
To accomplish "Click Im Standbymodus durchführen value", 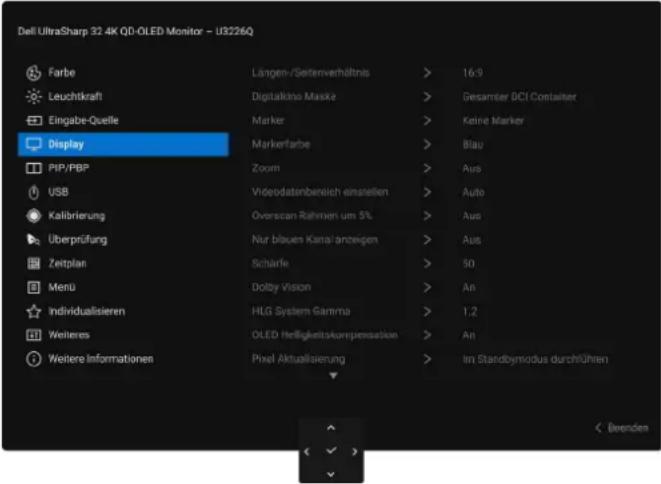I will [535, 359].
